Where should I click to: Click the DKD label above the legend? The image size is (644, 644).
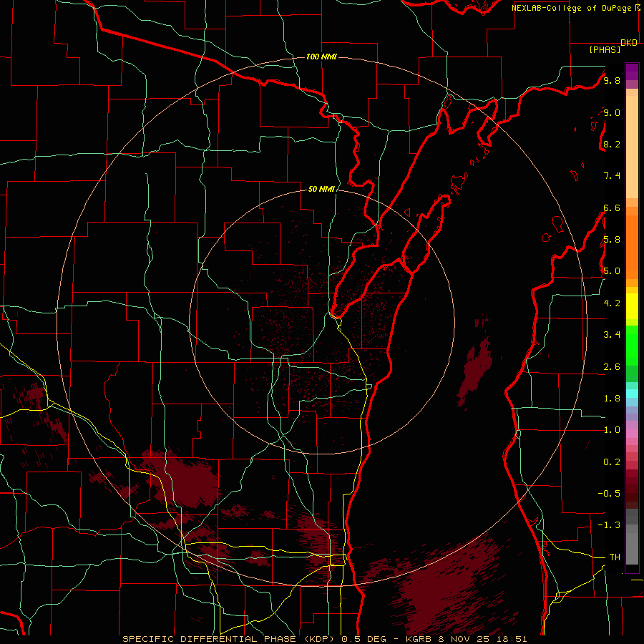(x=629, y=43)
